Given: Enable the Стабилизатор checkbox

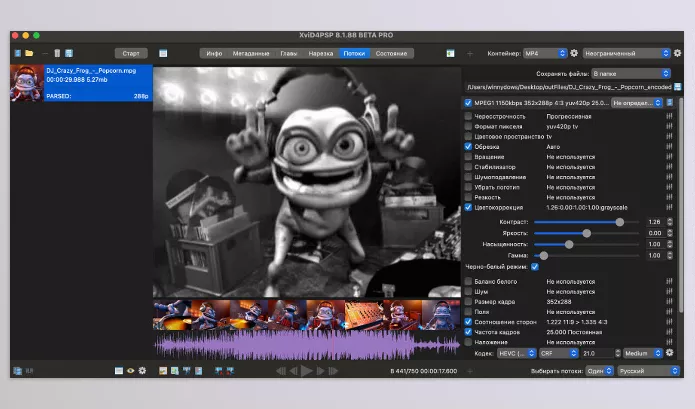Looking at the screenshot, I should point(468,168).
